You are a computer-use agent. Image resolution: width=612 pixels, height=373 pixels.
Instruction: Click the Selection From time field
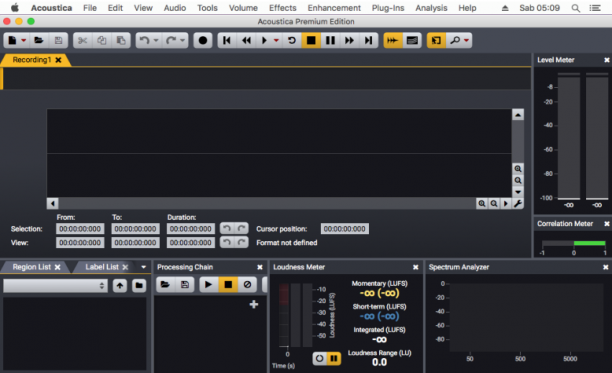point(80,229)
